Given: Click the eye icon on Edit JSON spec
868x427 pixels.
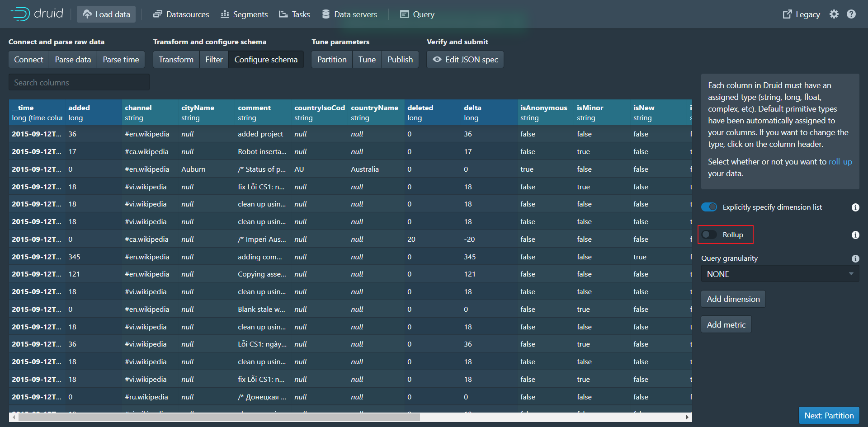Looking at the screenshot, I should click(x=437, y=59).
